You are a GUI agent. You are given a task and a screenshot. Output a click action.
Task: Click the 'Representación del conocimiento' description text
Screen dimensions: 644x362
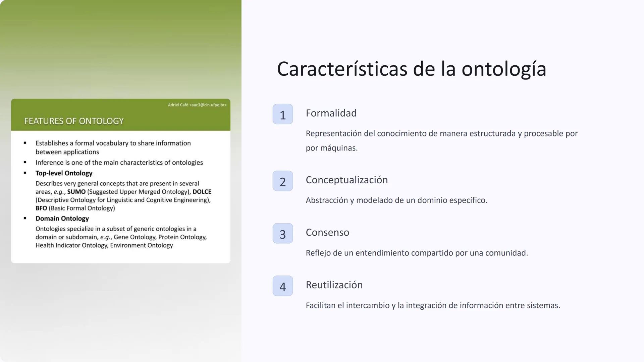click(x=441, y=134)
